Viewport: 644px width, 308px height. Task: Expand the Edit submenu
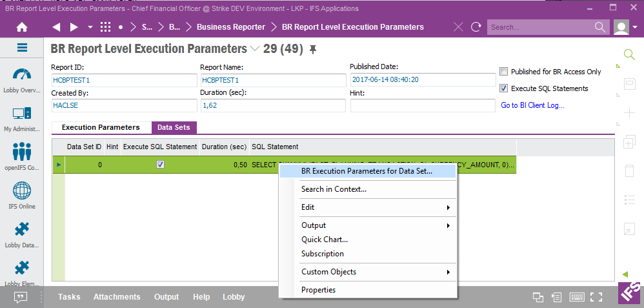pyautogui.click(x=368, y=207)
